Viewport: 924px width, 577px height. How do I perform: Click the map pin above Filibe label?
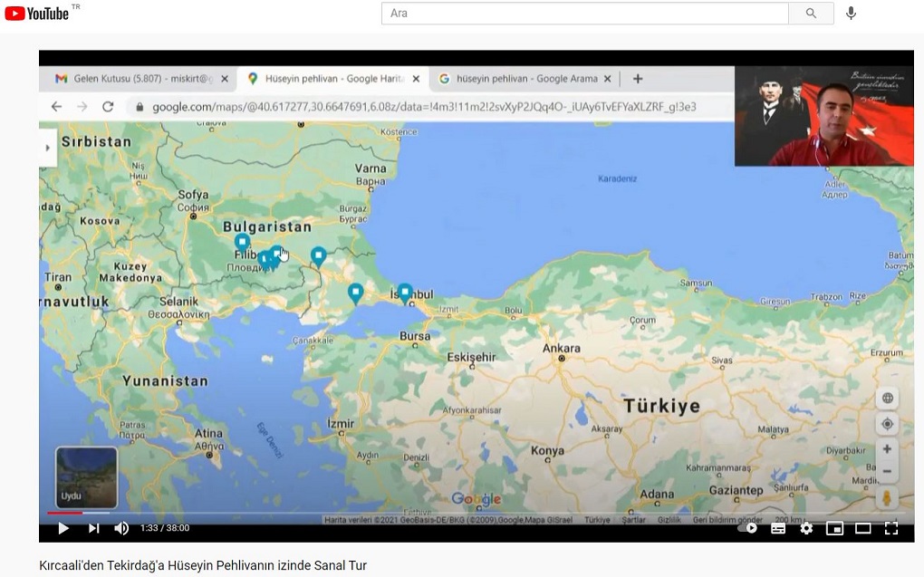242,242
